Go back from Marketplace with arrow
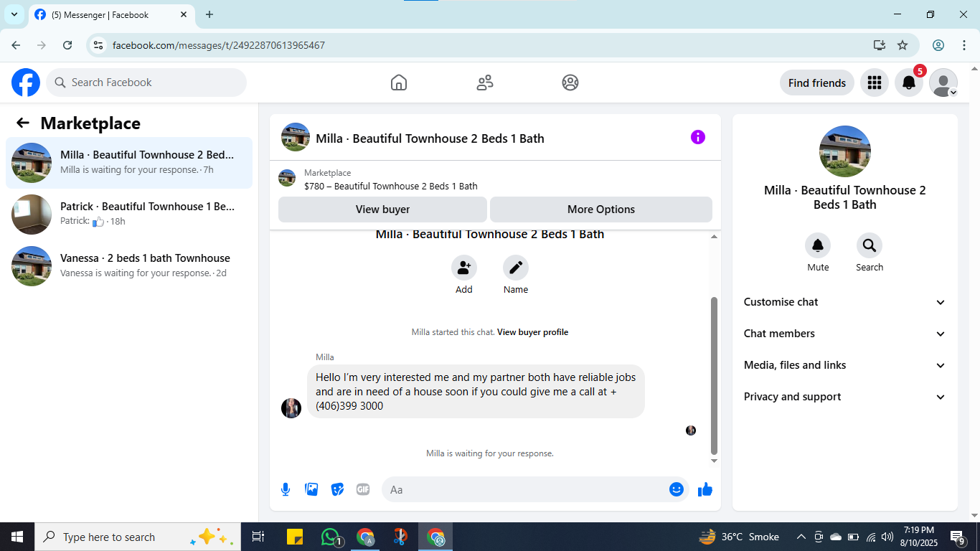Screen dimensions: 980x551 23,123
